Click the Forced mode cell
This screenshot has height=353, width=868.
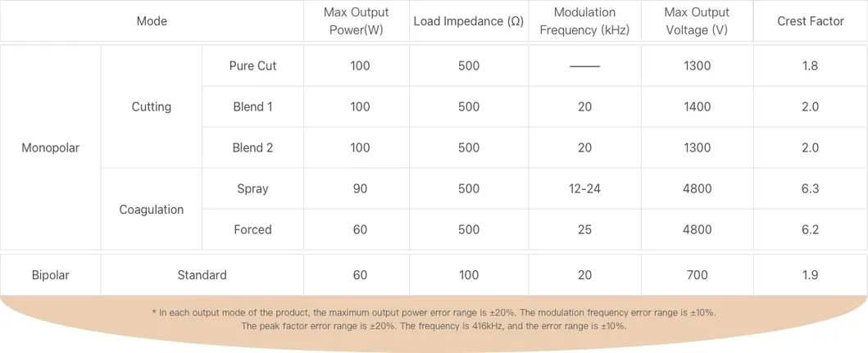[252, 230]
